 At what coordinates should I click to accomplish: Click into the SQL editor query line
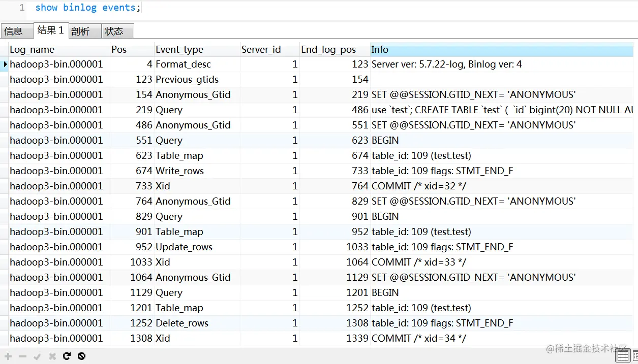tap(88, 8)
